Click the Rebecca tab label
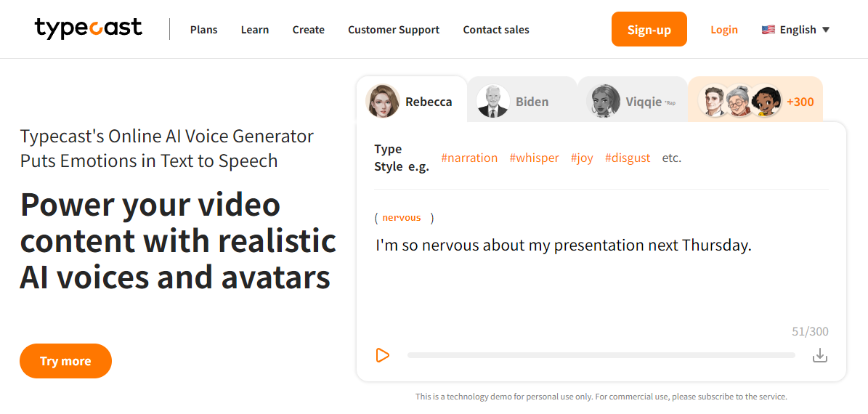 (429, 102)
